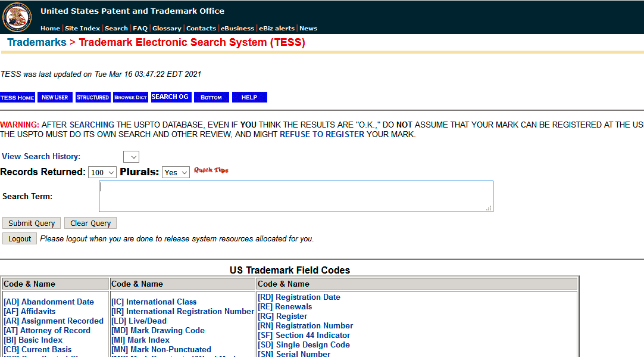This screenshot has height=357, width=644.
Task: Open the [MD] Mark Drawing Code link
Action: pos(158,330)
